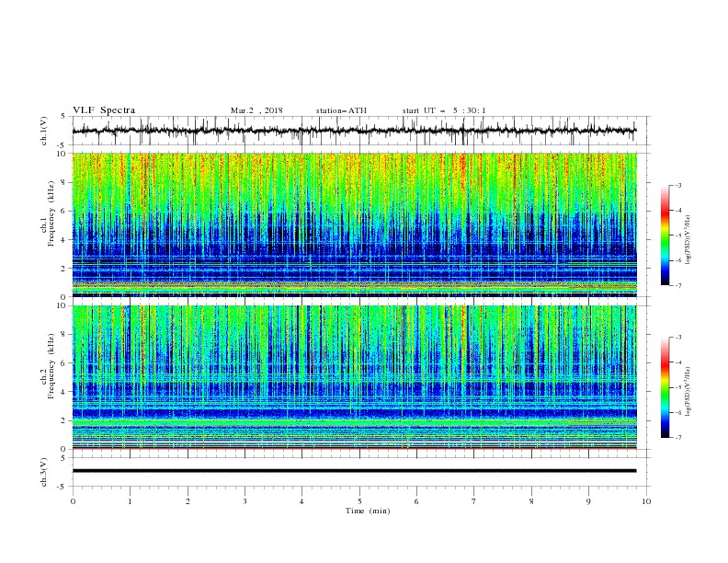Viewport: 728px width, 563px height.
Task: Click the ch.3 flat black voltage trace
Action: click(354, 471)
